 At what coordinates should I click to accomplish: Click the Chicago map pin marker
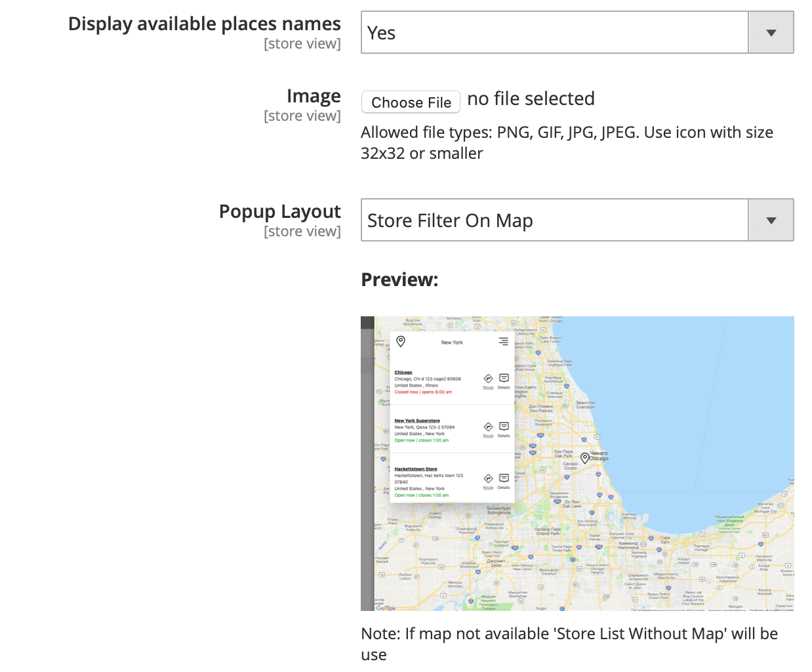tap(584, 458)
